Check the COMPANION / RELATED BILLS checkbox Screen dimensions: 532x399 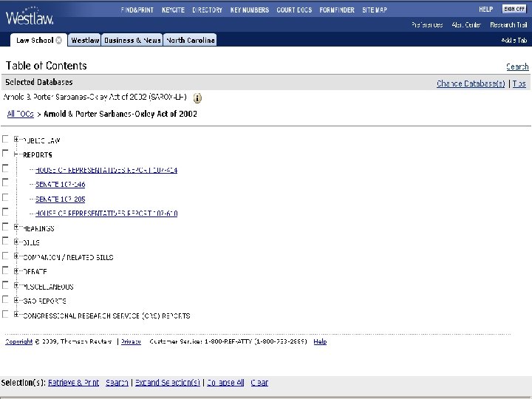pyautogui.click(x=5, y=256)
